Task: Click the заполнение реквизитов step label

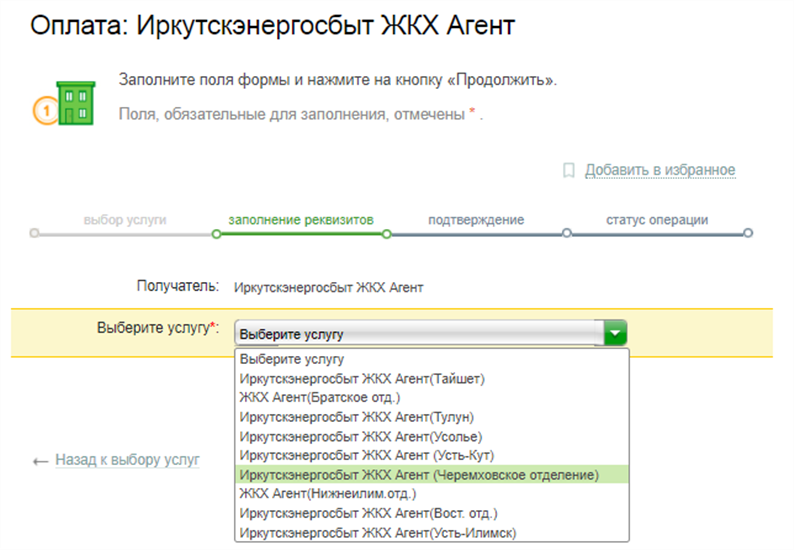Action: pyautogui.click(x=301, y=220)
